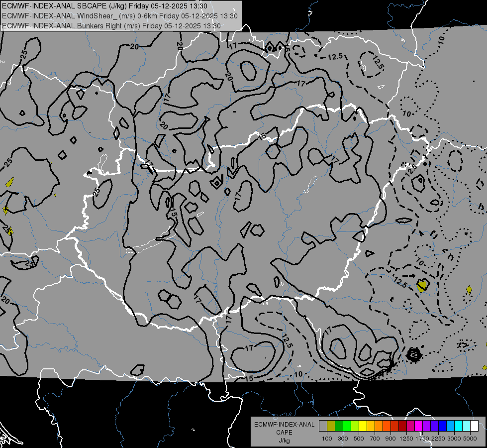The height and width of the screenshot is (448, 487).
Task: Click the ECMWF-INDEX-ANAL legend heading
Action: (x=284, y=425)
